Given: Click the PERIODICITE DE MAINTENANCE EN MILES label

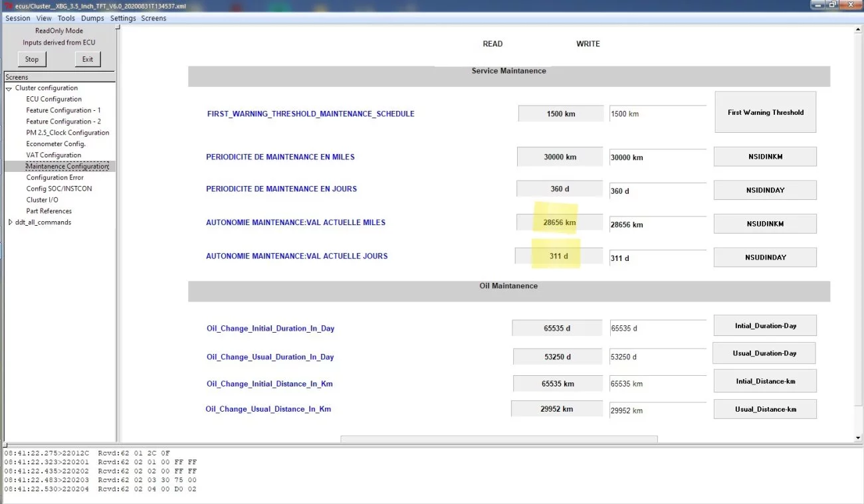Looking at the screenshot, I should click(280, 157).
